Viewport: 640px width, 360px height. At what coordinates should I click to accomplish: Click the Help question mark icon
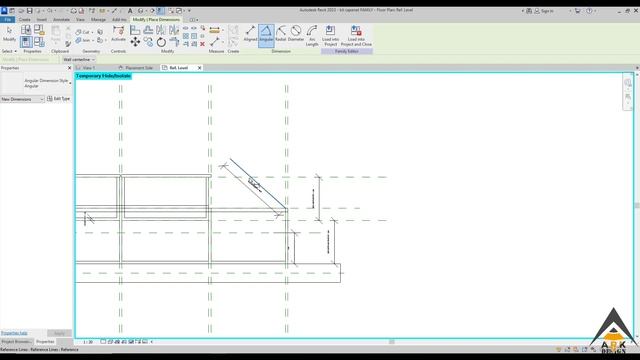pos(589,11)
